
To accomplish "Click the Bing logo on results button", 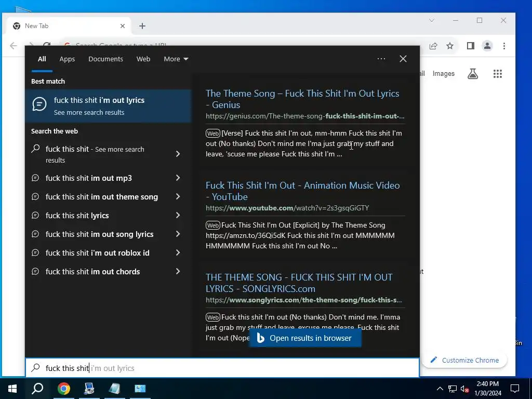I will (261, 338).
